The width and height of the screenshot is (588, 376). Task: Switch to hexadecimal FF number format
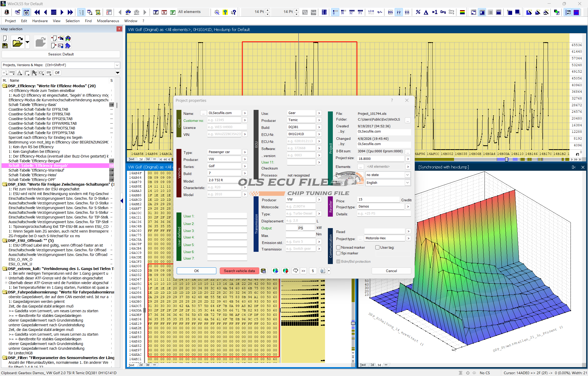(x=399, y=12)
